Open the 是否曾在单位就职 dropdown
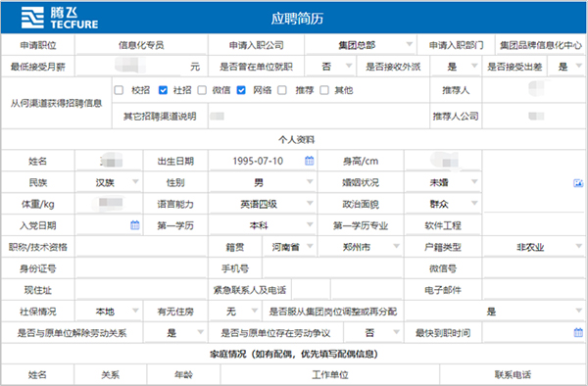This screenshot has height=386, width=588. pos(330,67)
